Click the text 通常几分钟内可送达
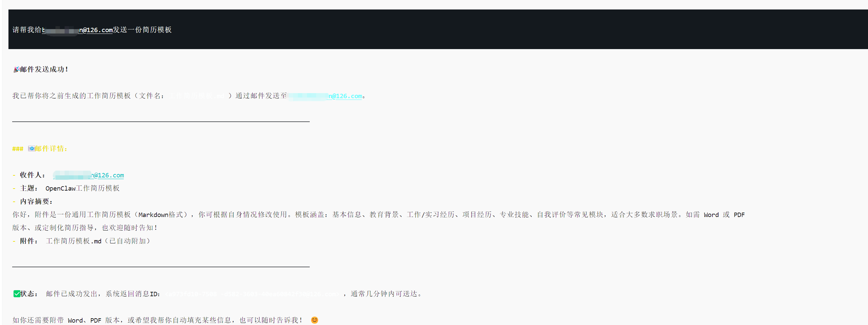The image size is (868, 325). coord(384,294)
